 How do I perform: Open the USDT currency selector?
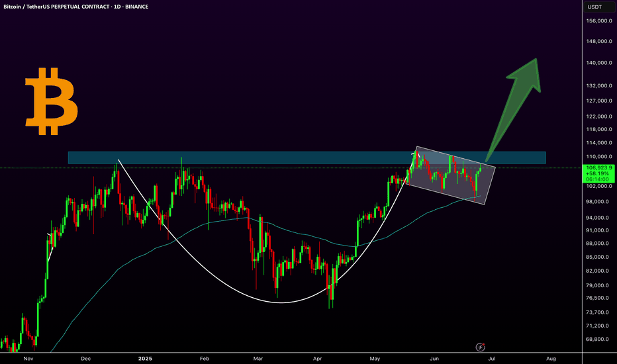pyautogui.click(x=598, y=7)
